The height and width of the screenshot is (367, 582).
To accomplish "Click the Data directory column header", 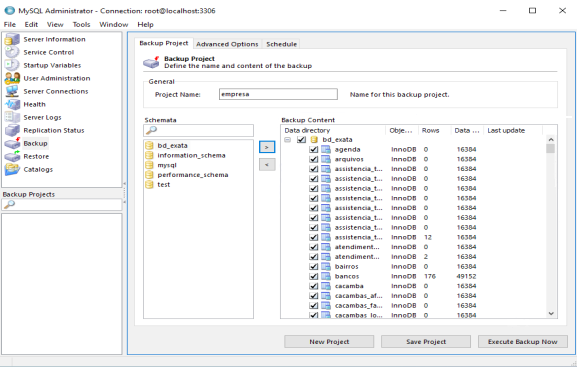I will [x=333, y=130].
